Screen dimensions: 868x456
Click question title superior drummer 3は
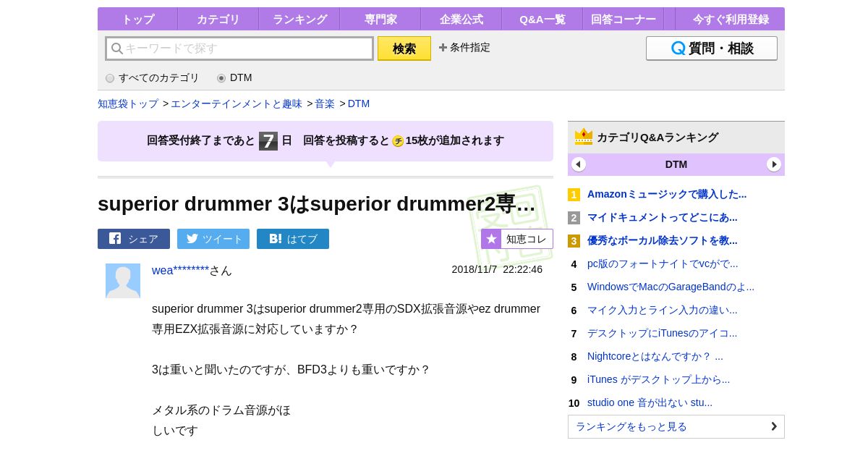[317, 204]
